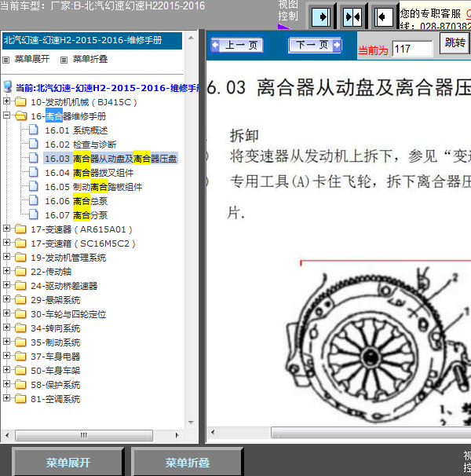471x476 pixels.
Task: Click the small icon beside 菜单展开 at top
Action: [5, 60]
